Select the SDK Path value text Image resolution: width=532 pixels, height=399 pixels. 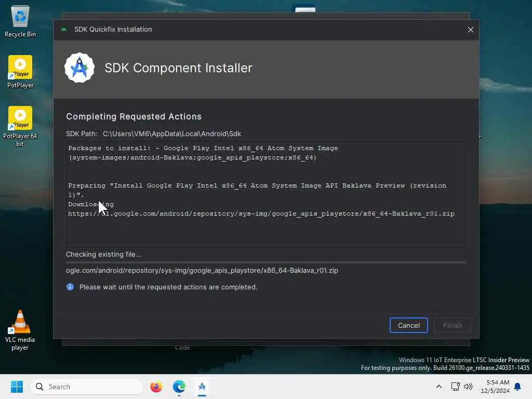172,134
